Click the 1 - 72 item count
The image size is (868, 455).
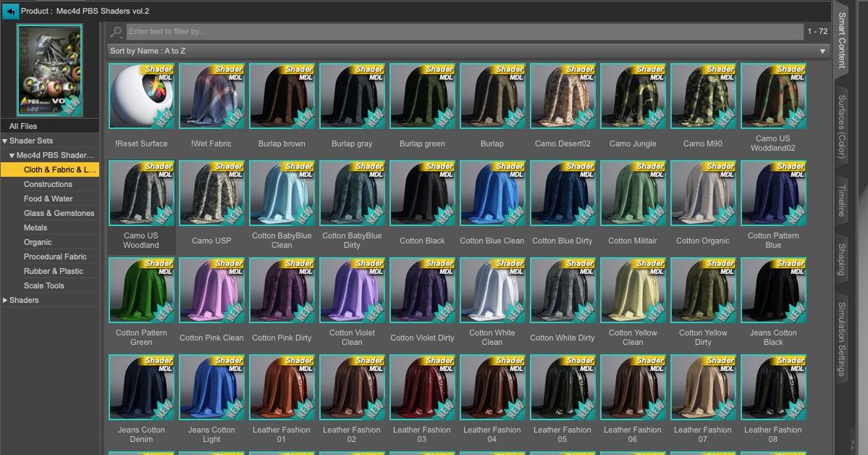(x=817, y=32)
